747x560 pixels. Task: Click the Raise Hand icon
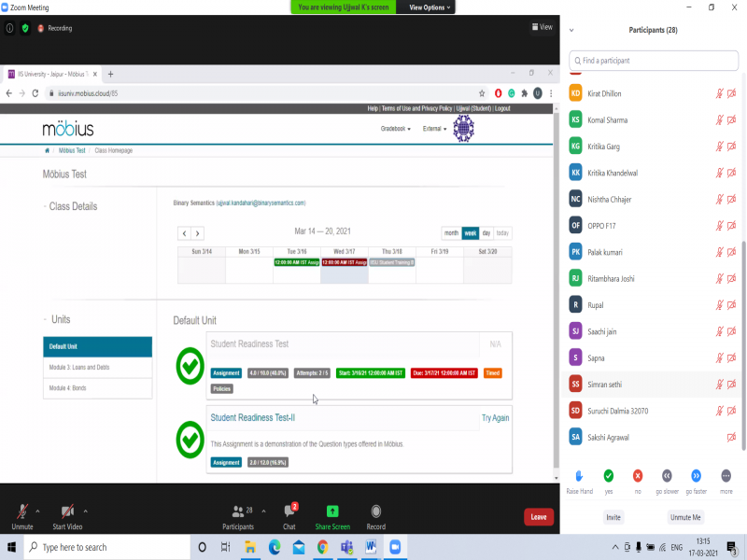coord(579,476)
